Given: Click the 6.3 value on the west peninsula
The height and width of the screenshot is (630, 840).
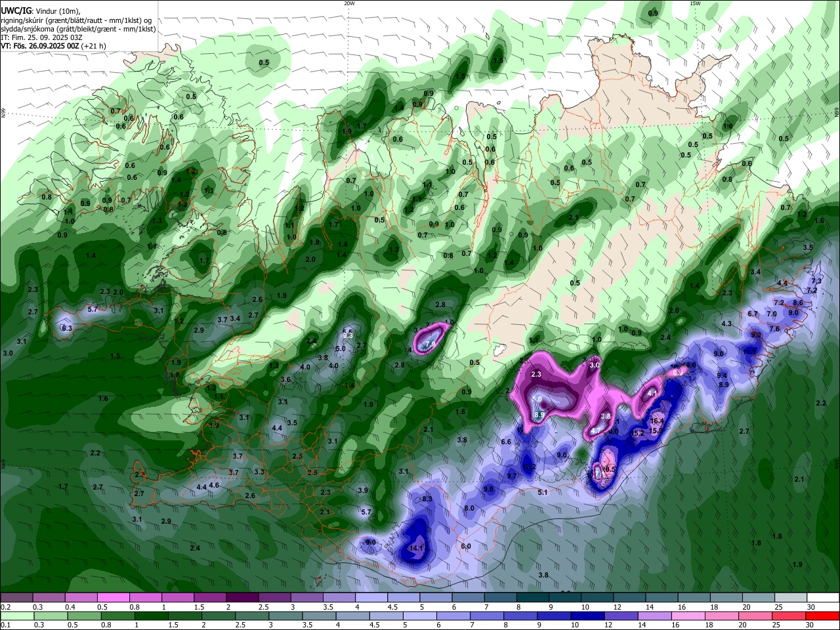Looking at the screenshot, I should [x=66, y=328].
